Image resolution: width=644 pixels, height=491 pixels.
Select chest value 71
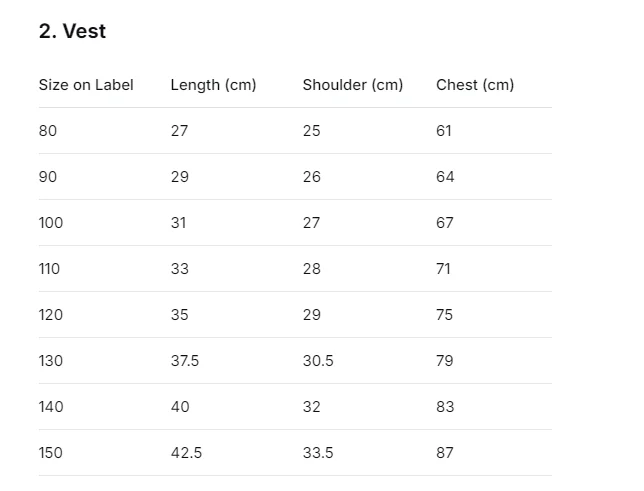point(443,269)
